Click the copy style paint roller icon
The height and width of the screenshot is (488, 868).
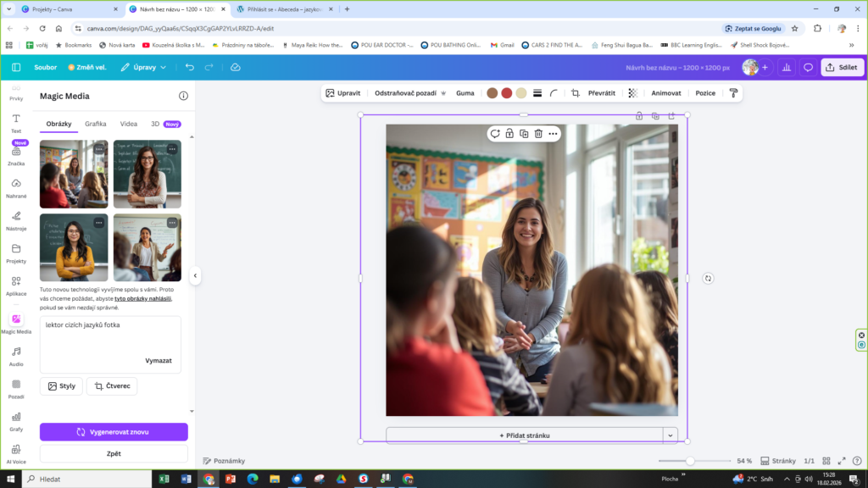[x=733, y=93]
